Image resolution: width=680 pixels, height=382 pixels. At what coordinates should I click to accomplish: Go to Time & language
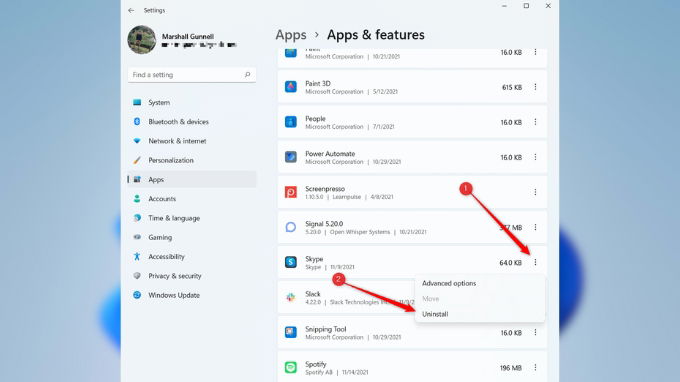(192, 218)
